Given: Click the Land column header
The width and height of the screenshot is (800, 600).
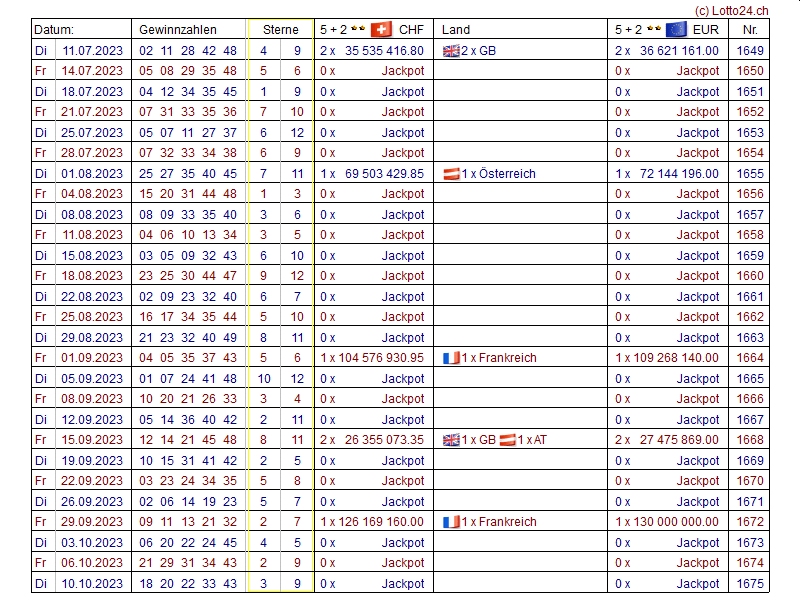Looking at the screenshot, I should pos(456,30).
